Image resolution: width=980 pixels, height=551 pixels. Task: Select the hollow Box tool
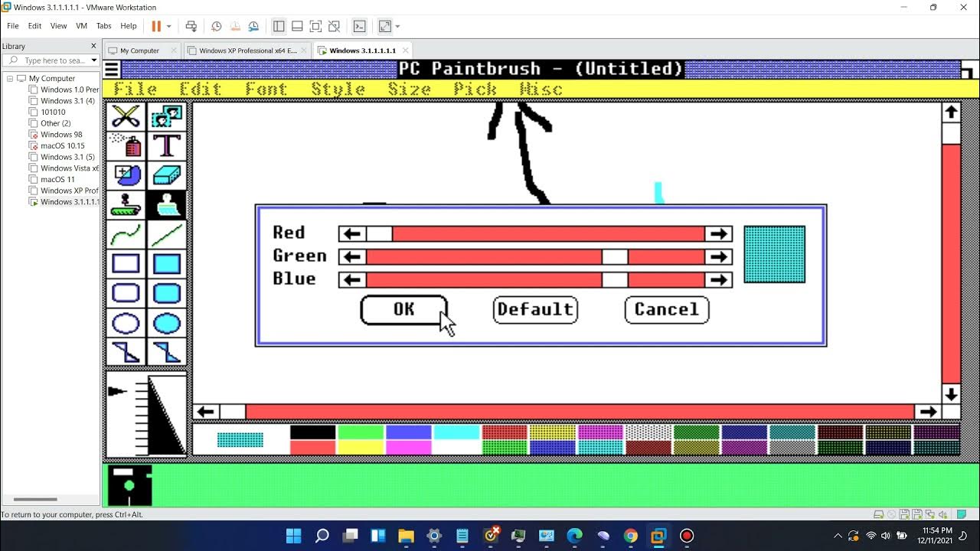(x=126, y=264)
